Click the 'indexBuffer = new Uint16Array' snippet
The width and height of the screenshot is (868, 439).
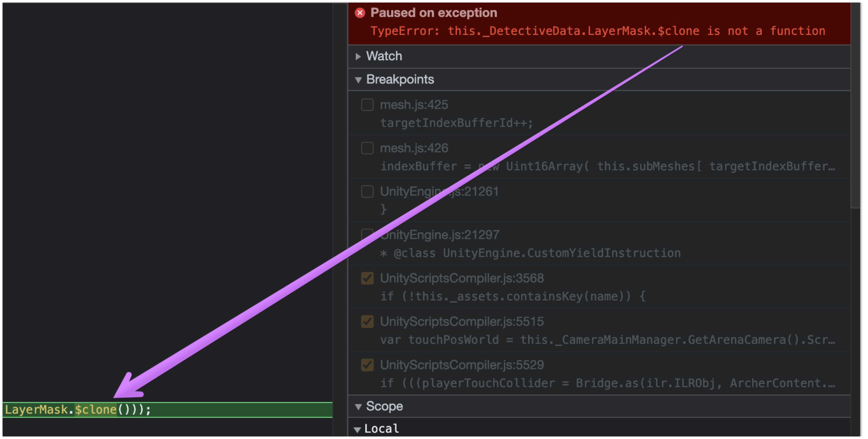608,166
